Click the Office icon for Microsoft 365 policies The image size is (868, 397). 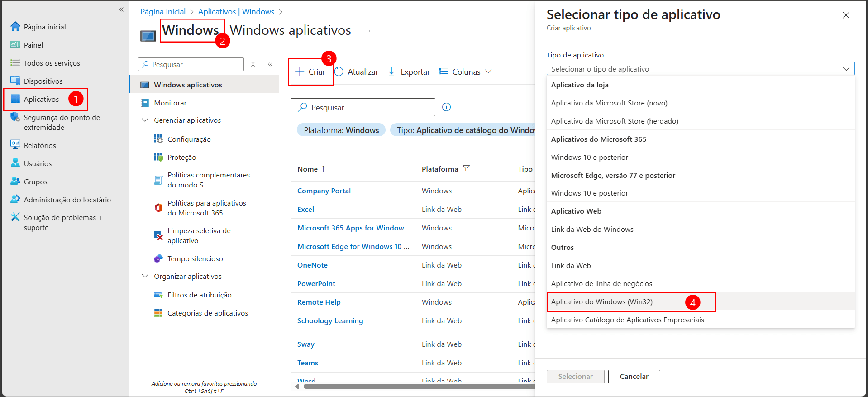click(158, 208)
